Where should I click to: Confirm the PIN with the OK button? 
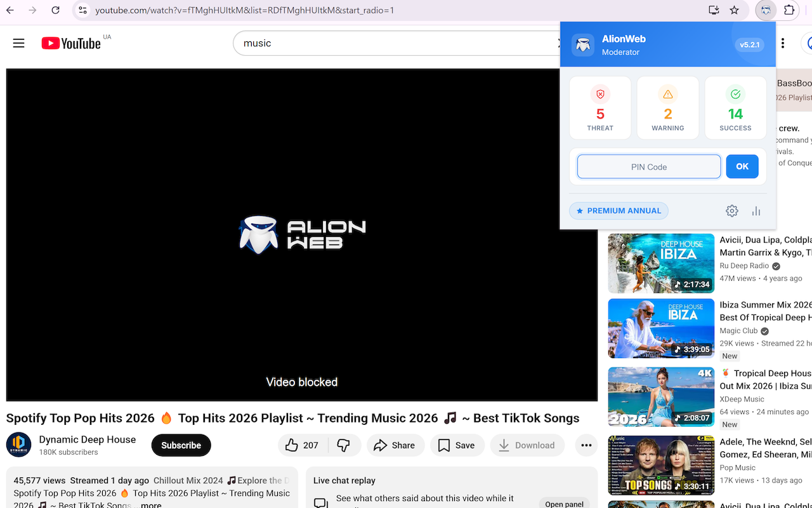(742, 166)
